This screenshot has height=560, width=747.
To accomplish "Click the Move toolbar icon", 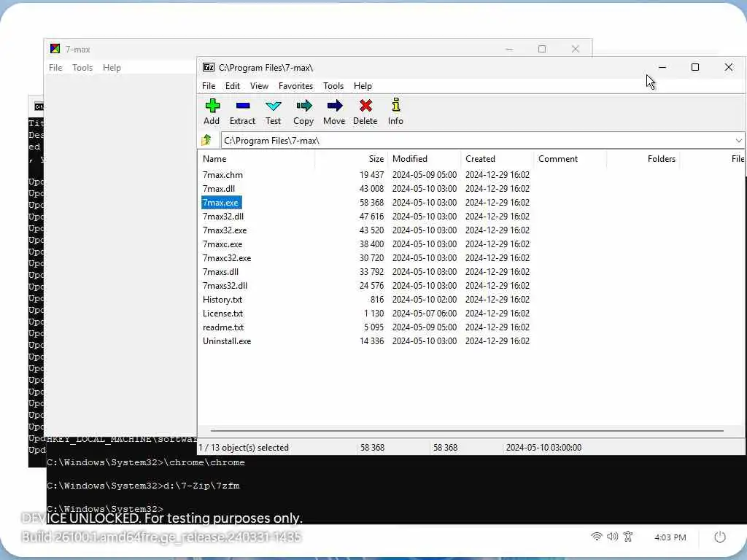I will [334, 105].
